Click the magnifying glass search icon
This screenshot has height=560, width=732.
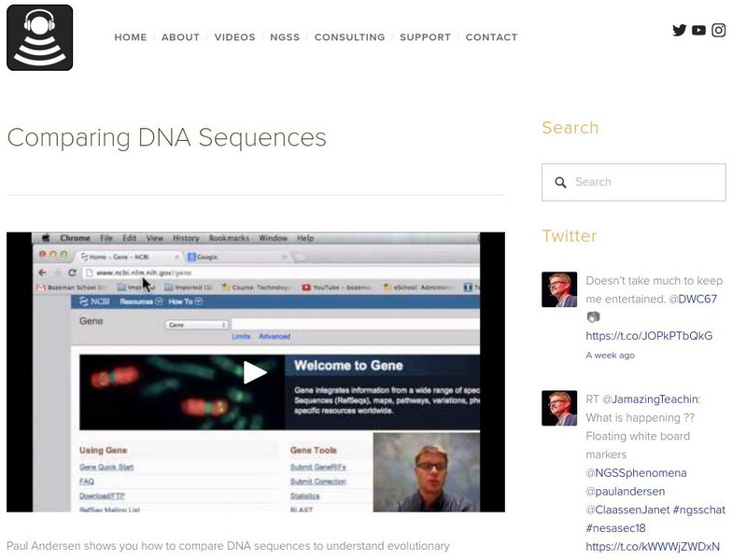[560, 183]
